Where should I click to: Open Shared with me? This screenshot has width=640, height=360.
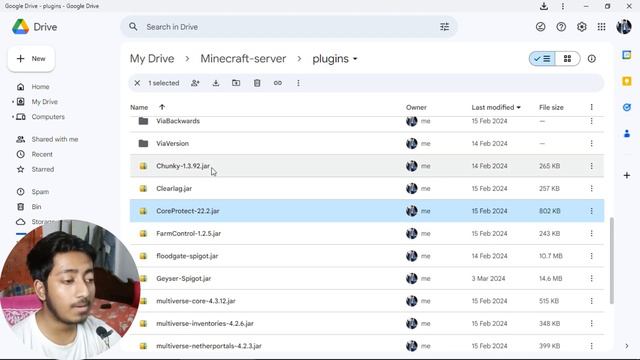[55, 140]
